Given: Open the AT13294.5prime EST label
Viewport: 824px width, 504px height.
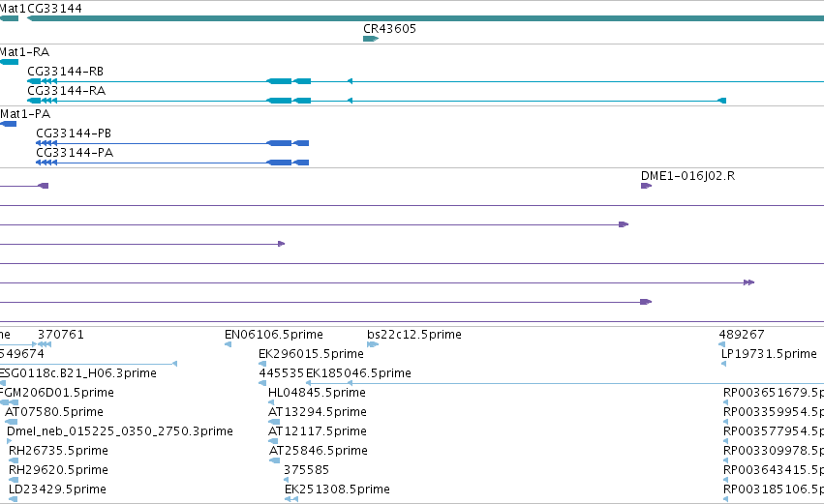Looking at the screenshot, I should (318, 412).
